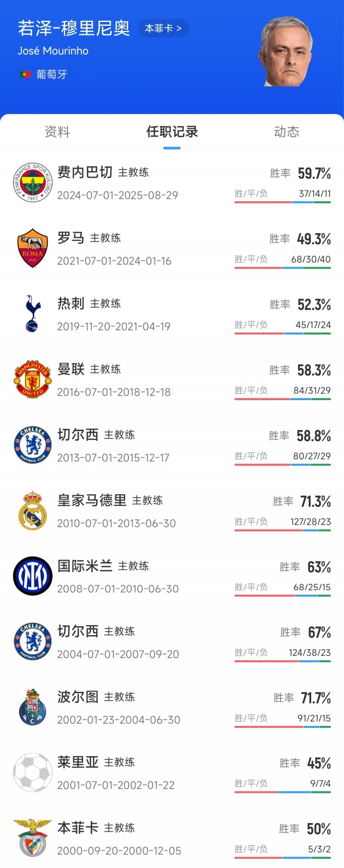344x868 pixels.
Task: Switch to the 资料 tab
Action: tap(57, 131)
